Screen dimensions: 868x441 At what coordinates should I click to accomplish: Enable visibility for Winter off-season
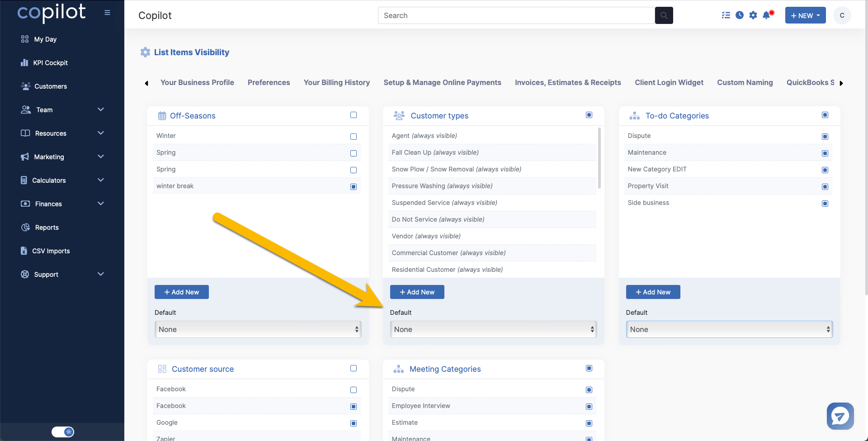click(354, 137)
